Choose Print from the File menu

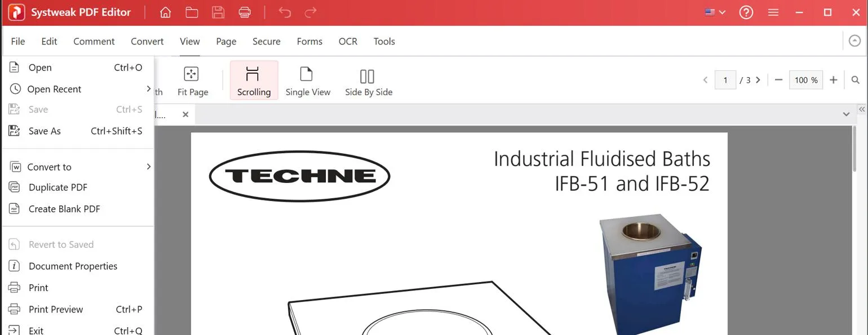coord(78,288)
